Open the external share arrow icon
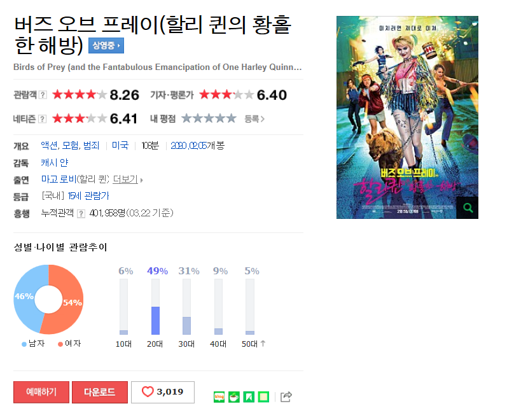Screen dimensions: 507x420 [x=286, y=396]
